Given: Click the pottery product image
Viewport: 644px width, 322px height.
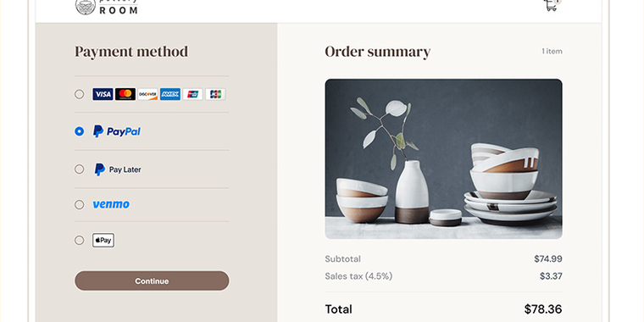Looking at the screenshot, I should point(443,159).
